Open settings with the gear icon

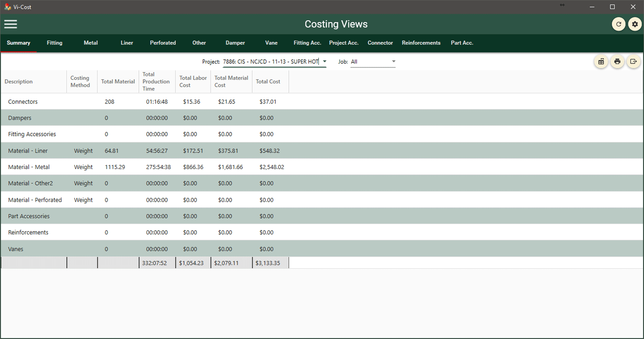635,24
